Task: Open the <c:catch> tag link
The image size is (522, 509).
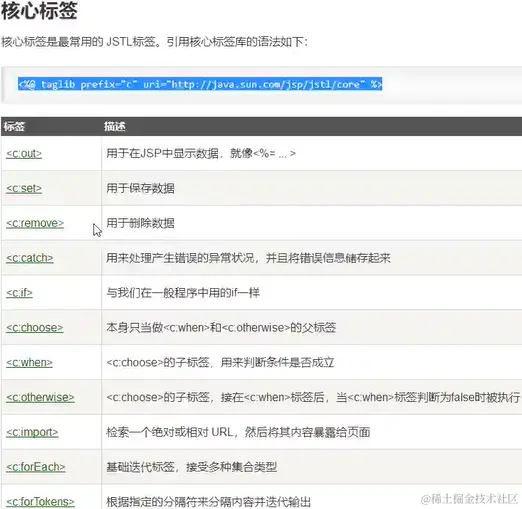Action: [x=30, y=258]
